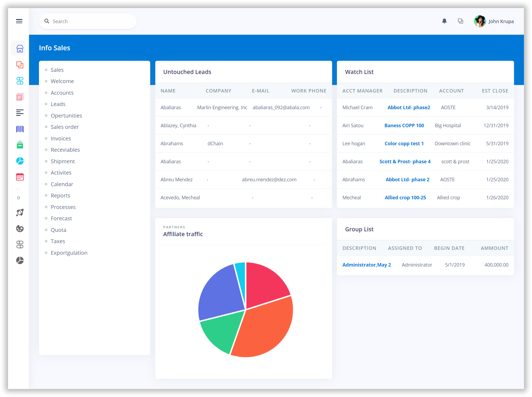Select the Opportunities menu item
Image resolution: width=532 pixels, height=397 pixels.
66,115
